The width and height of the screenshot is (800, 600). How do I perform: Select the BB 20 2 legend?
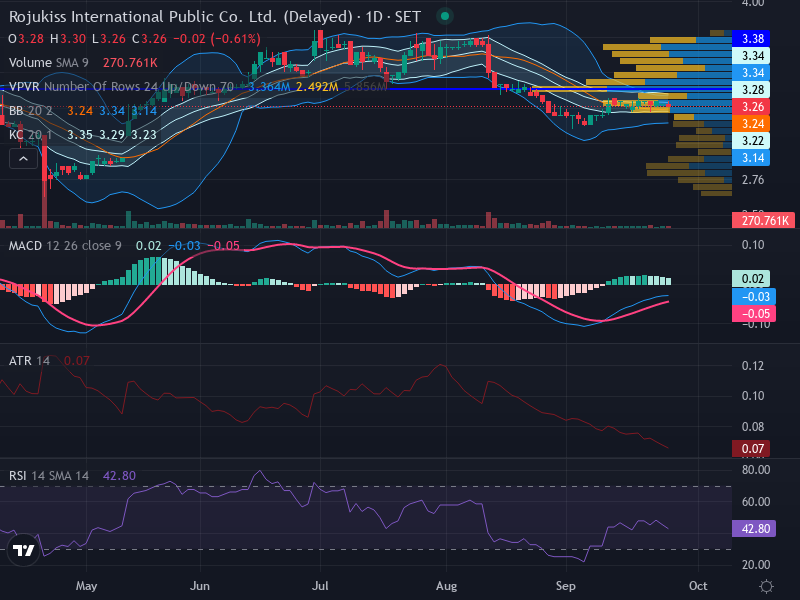pos(31,111)
